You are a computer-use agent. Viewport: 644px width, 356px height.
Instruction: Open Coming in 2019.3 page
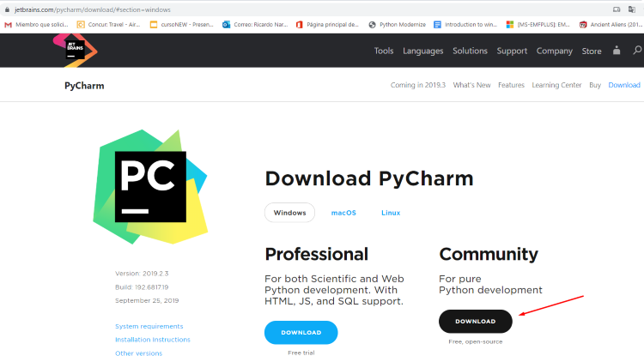(x=417, y=85)
